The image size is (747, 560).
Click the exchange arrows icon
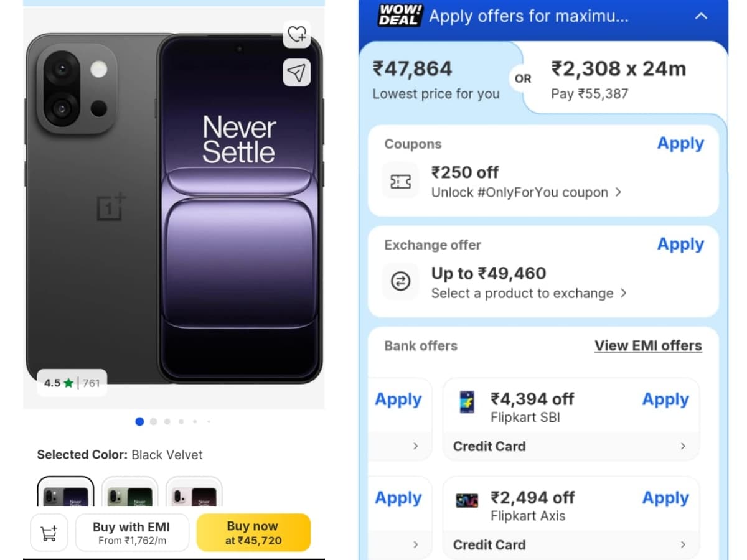point(400,282)
